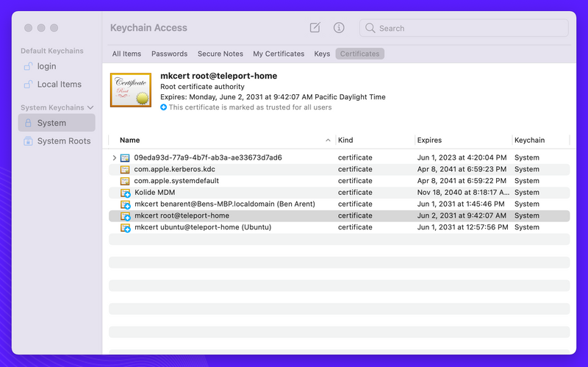Click the com.apple.kerberos.kdc certificate icon
Viewport: 588px width, 367px height.
click(x=125, y=169)
